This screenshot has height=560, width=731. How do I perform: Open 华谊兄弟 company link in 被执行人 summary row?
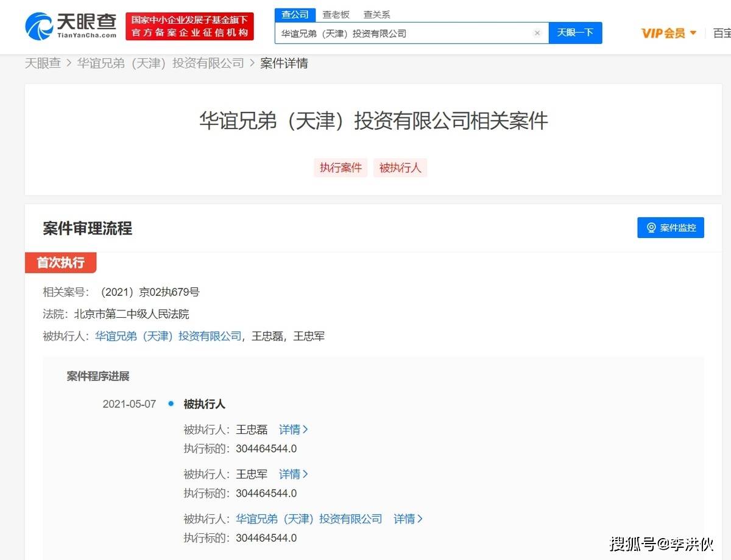click(x=168, y=336)
